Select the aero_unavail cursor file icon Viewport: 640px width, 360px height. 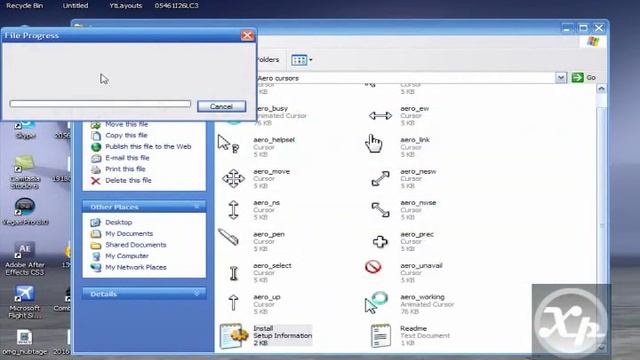(373, 267)
